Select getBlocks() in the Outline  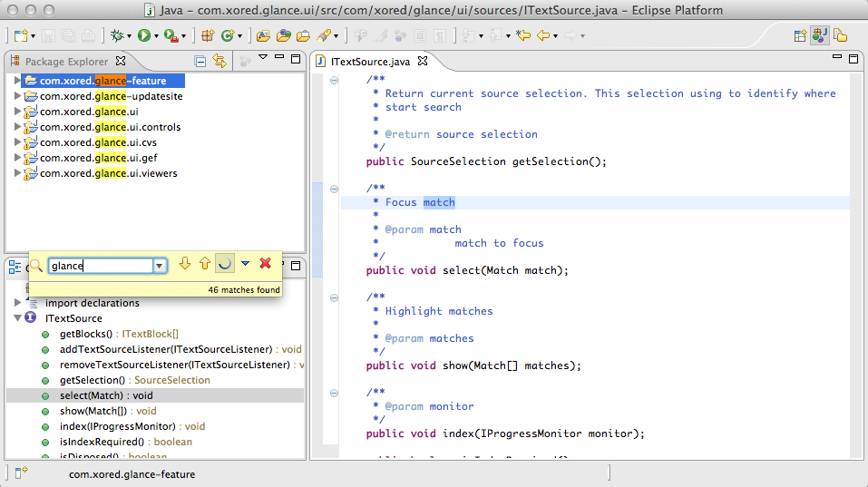tap(119, 334)
